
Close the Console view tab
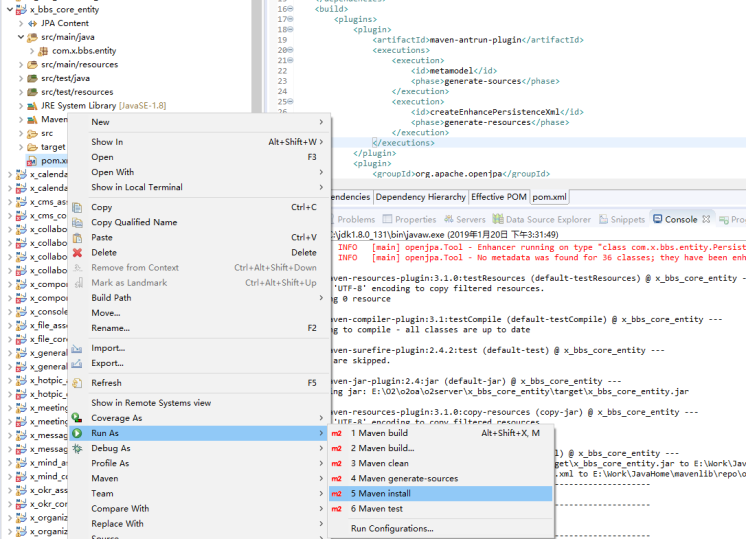coord(705,218)
